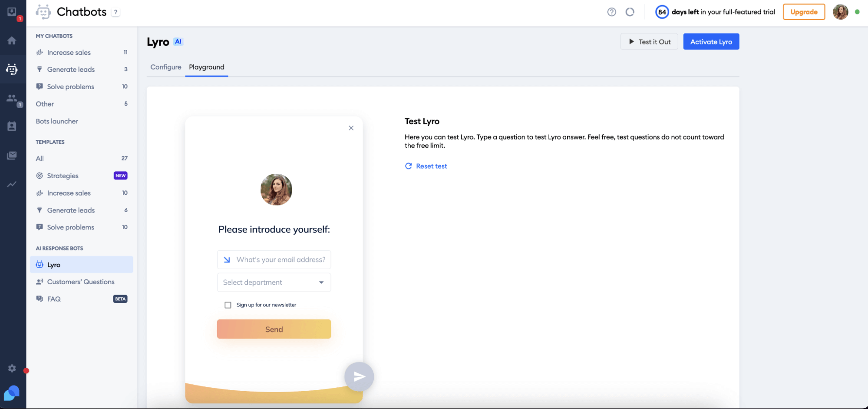
Task: Open the Select department dropdown
Action: 274,283
